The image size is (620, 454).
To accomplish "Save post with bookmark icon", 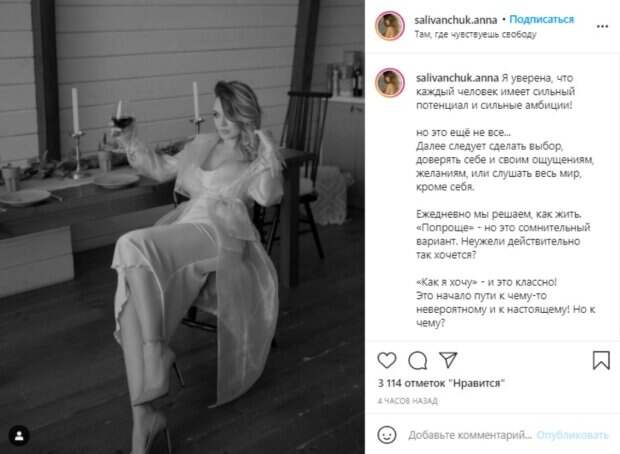I will click(601, 360).
